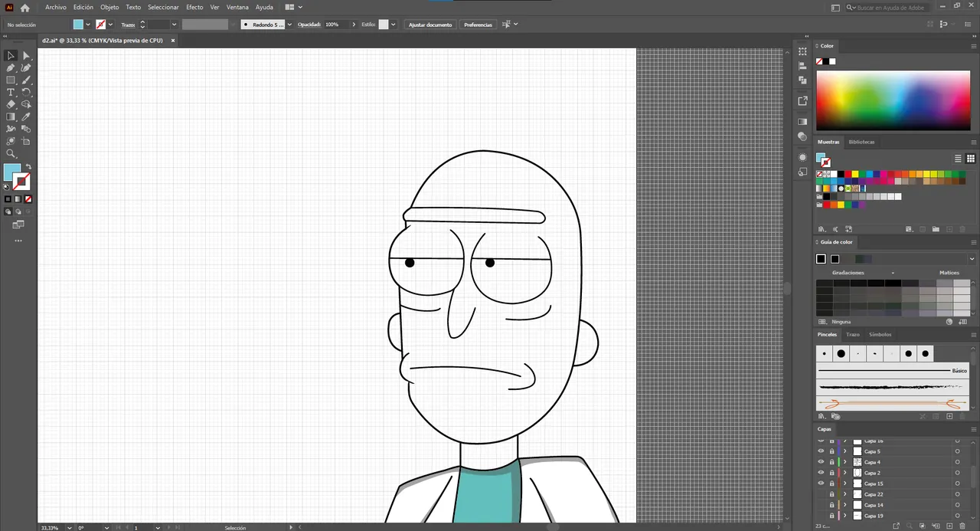Expand Capa 15 layer contents

846,483
